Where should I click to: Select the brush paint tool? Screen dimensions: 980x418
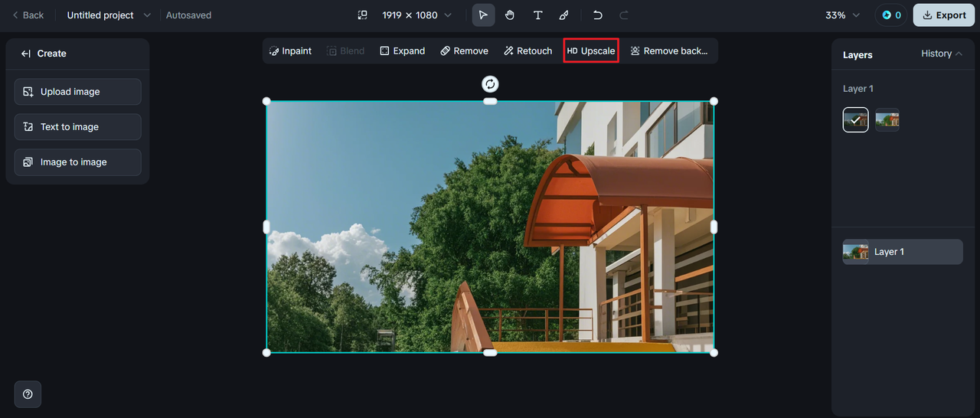564,15
